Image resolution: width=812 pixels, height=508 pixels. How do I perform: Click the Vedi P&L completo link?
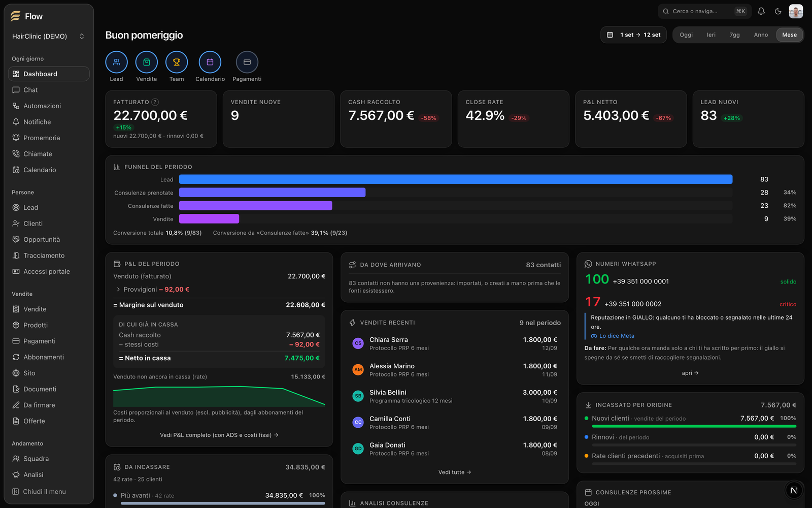click(x=219, y=435)
